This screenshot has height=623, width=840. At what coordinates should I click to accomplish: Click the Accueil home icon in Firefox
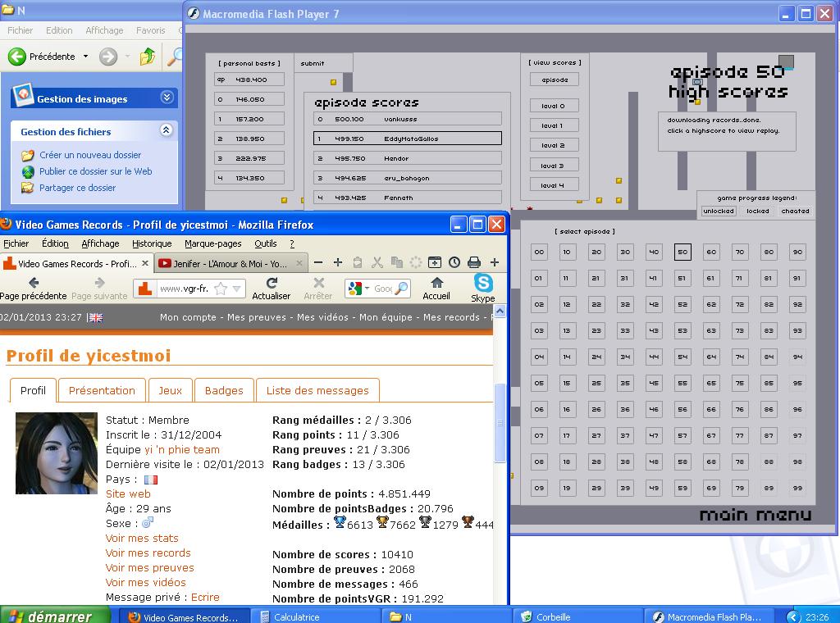click(436, 284)
